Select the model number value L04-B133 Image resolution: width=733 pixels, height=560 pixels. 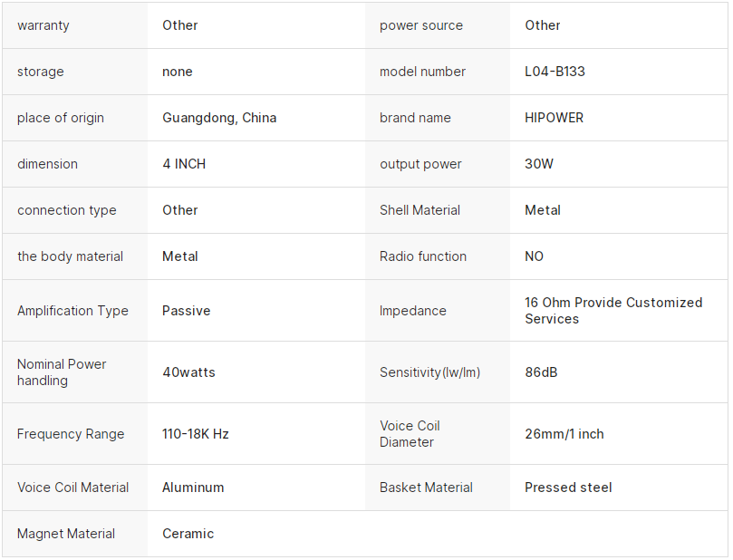(x=555, y=72)
